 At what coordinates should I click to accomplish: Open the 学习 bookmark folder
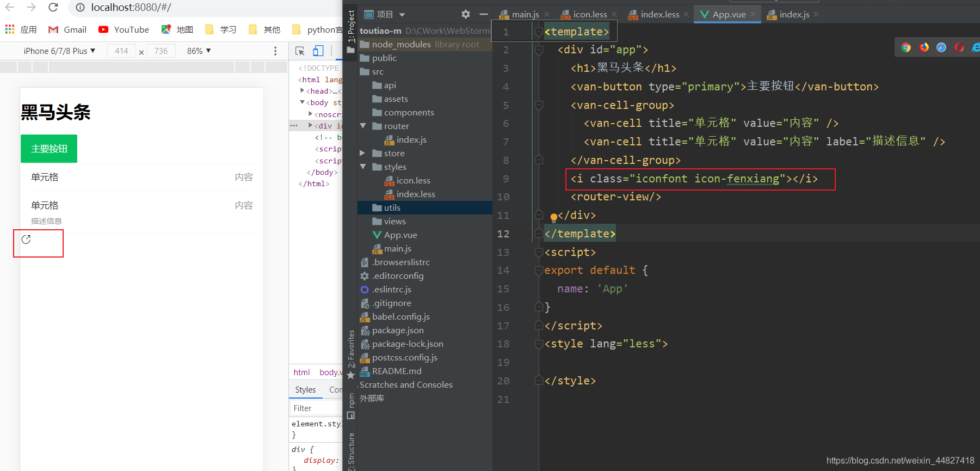(221, 29)
